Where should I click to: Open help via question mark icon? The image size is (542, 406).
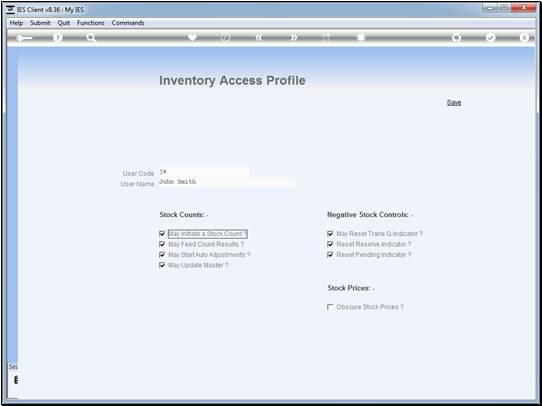click(x=58, y=38)
